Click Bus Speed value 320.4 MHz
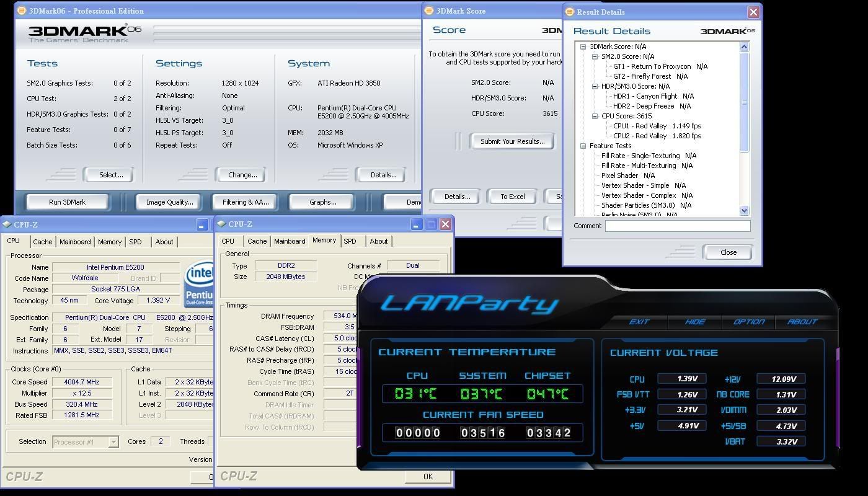Viewport: 868px width, 496px height. tap(82, 404)
